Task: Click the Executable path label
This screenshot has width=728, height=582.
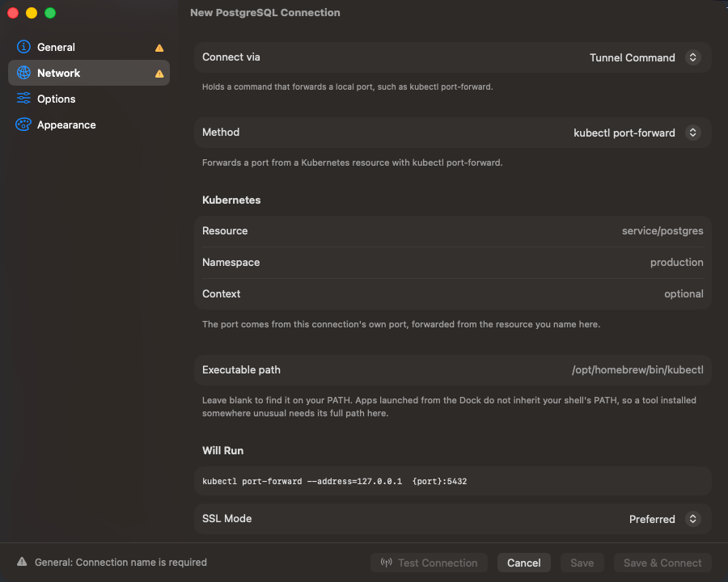Action: 241,370
